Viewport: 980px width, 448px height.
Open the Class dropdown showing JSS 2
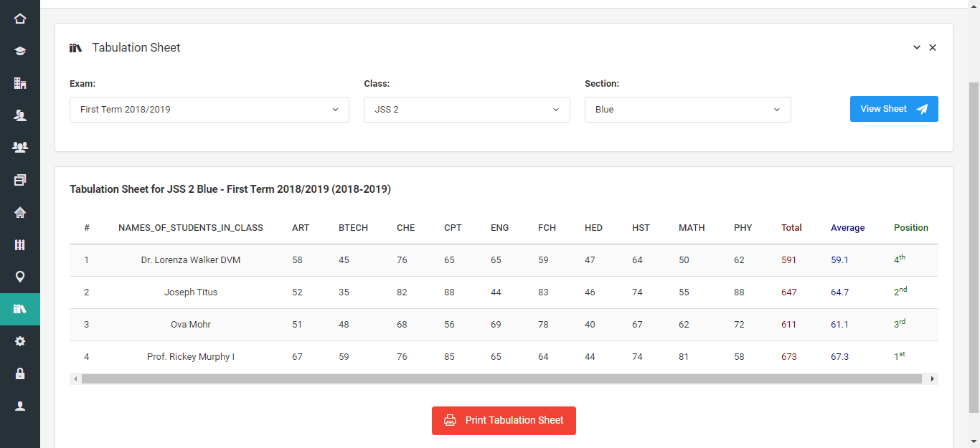(467, 110)
